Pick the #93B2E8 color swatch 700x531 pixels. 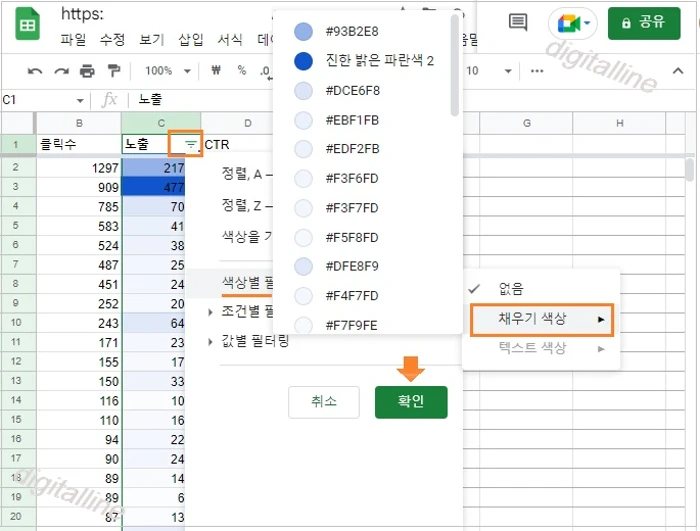pyautogui.click(x=303, y=32)
